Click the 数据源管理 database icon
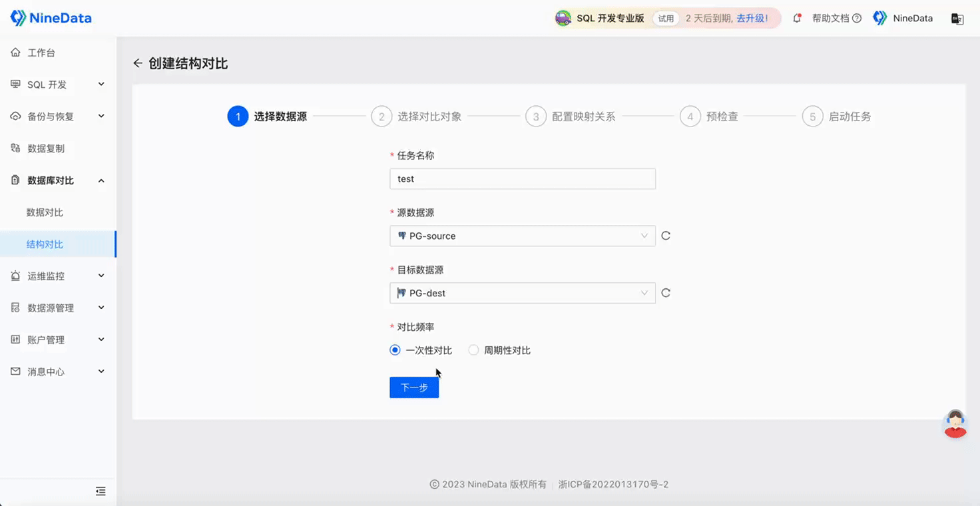 15,308
